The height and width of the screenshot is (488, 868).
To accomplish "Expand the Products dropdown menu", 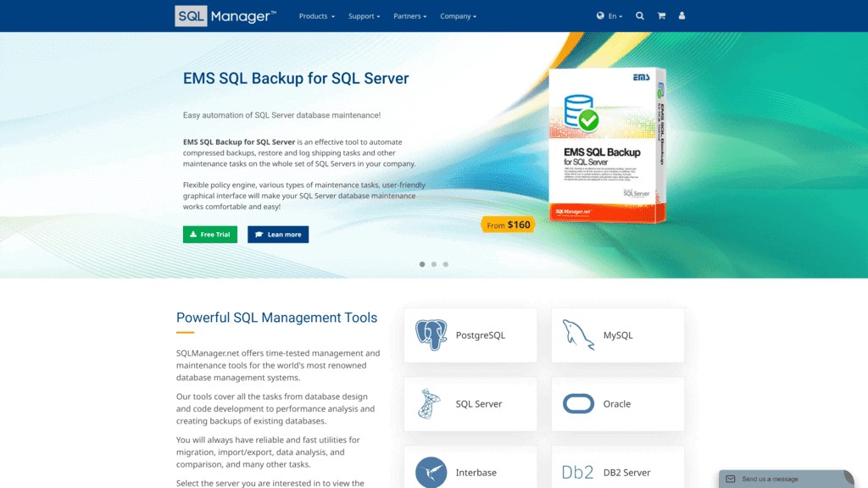I will tap(317, 16).
